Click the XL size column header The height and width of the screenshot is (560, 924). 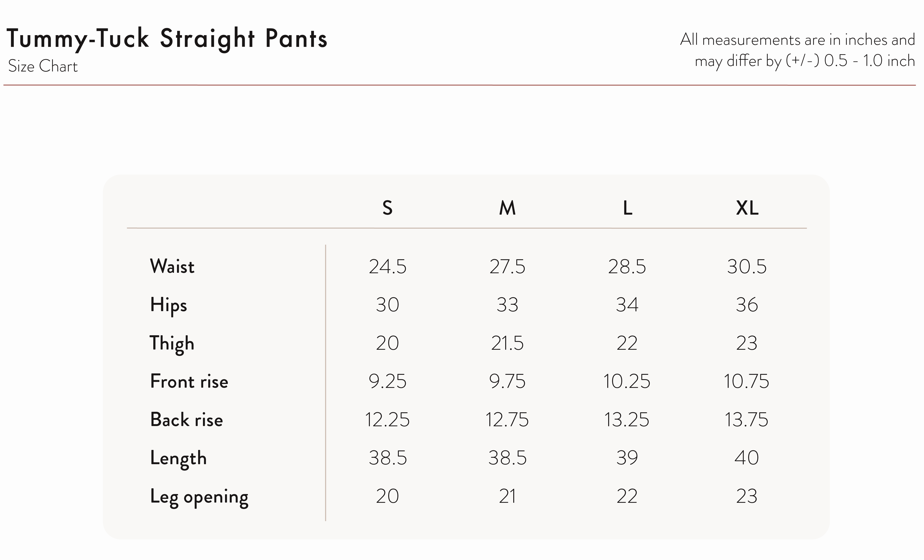click(x=747, y=208)
